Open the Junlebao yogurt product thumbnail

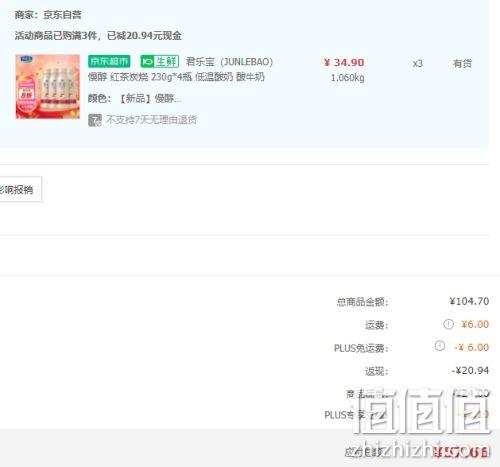48,86
